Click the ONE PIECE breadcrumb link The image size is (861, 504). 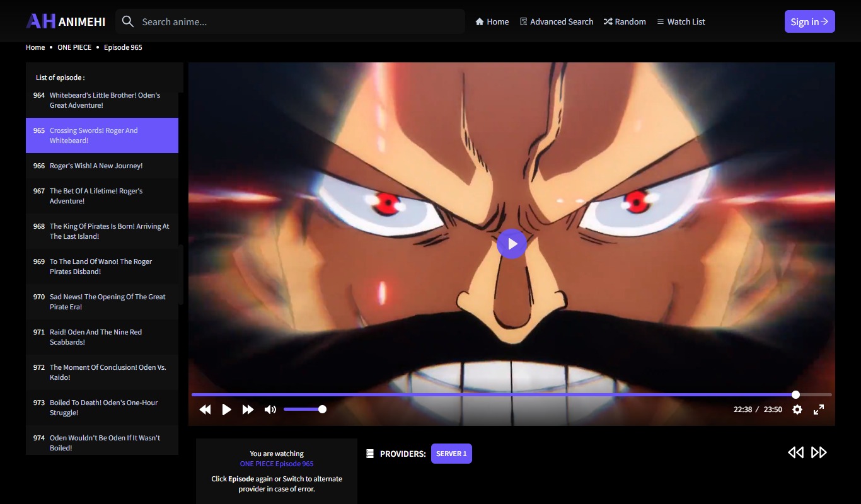click(74, 47)
